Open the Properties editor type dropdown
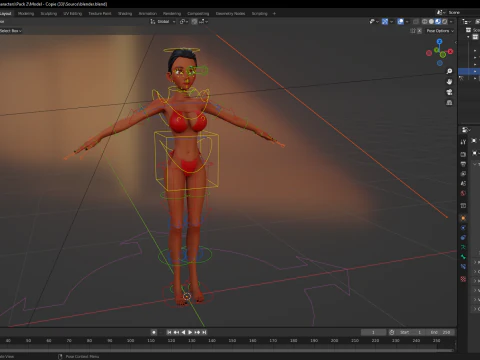Viewport: 480px width, 360px height. (466, 130)
